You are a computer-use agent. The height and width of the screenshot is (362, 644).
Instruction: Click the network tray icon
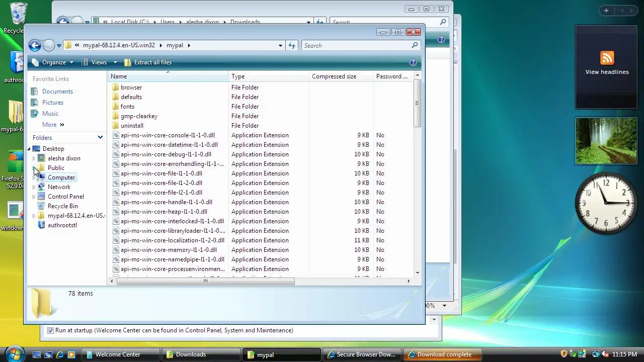tap(596, 354)
